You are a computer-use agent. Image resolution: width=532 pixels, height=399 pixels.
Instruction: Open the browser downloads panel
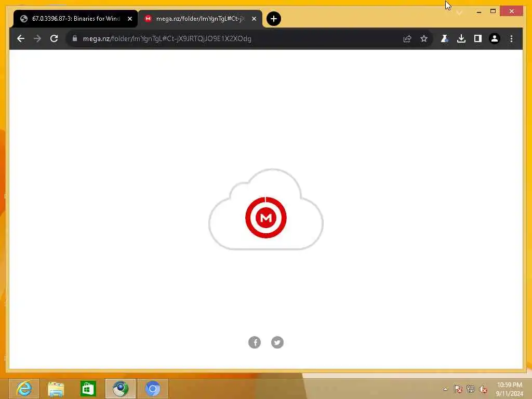coord(461,38)
